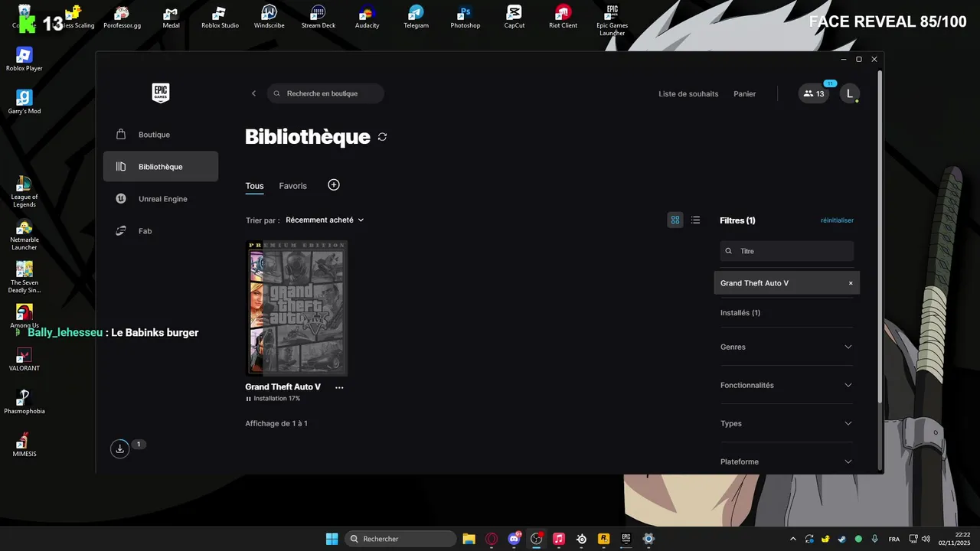Open the Stream Deck desktop icon
The width and height of the screenshot is (980, 551).
(318, 17)
